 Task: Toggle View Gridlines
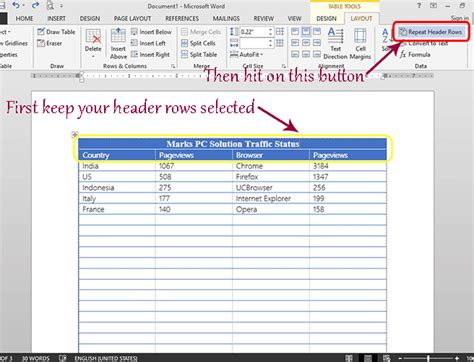click(13, 43)
